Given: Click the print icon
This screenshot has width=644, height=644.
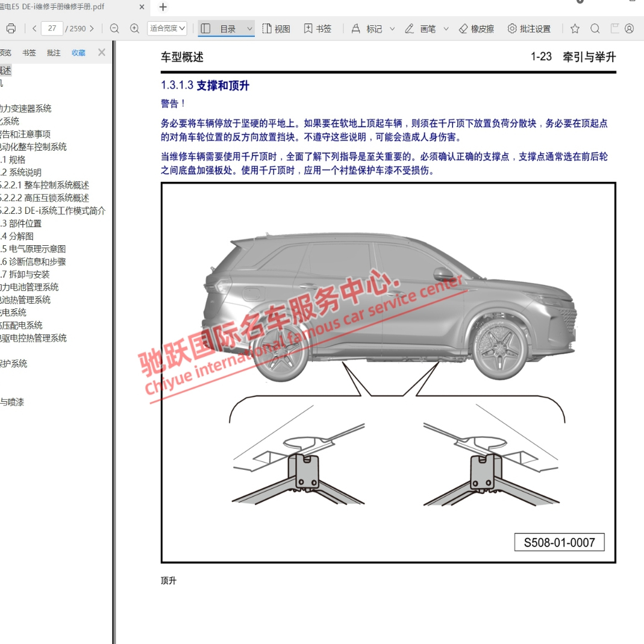Looking at the screenshot, I should pos(12,28).
